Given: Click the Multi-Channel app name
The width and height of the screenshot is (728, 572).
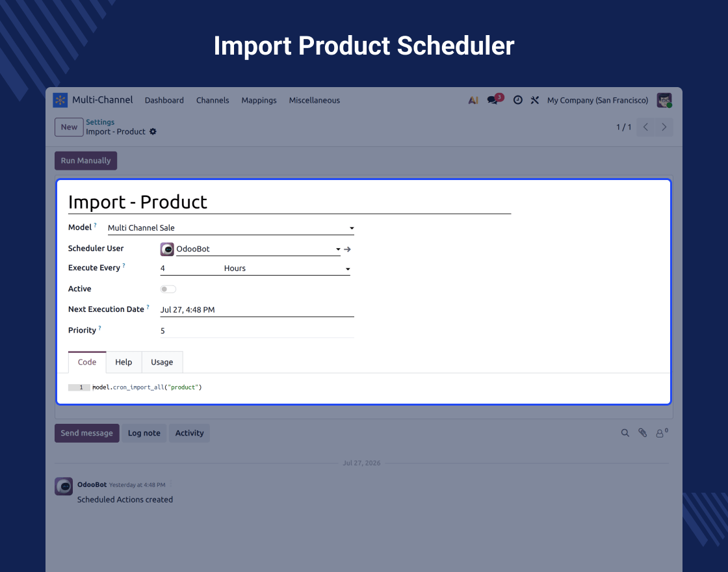Looking at the screenshot, I should pos(103,100).
